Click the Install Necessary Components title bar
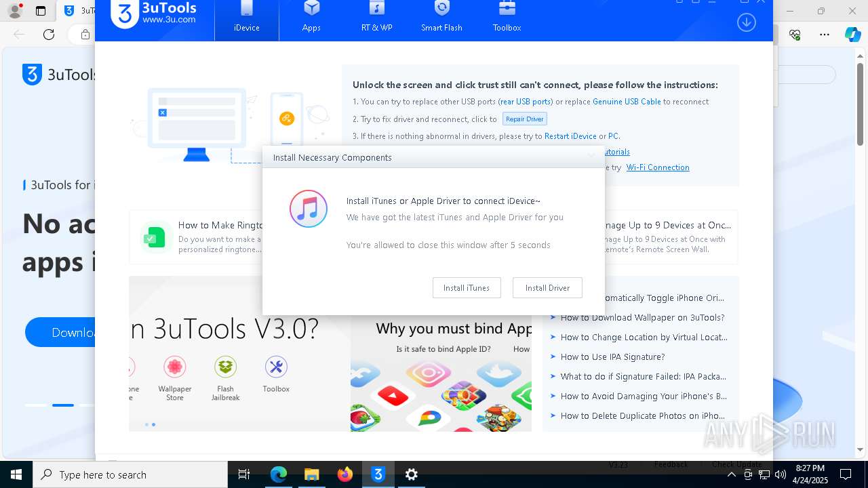The image size is (868, 488). point(433,157)
